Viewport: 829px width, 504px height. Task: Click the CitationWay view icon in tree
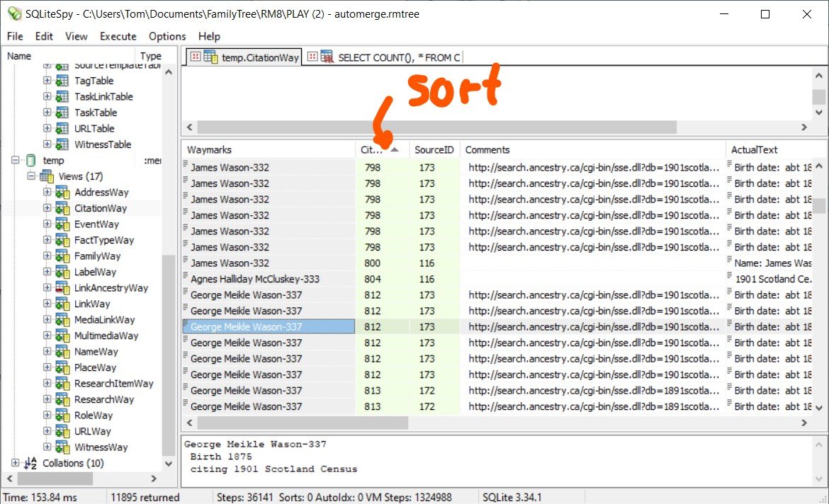tap(62, 208)
